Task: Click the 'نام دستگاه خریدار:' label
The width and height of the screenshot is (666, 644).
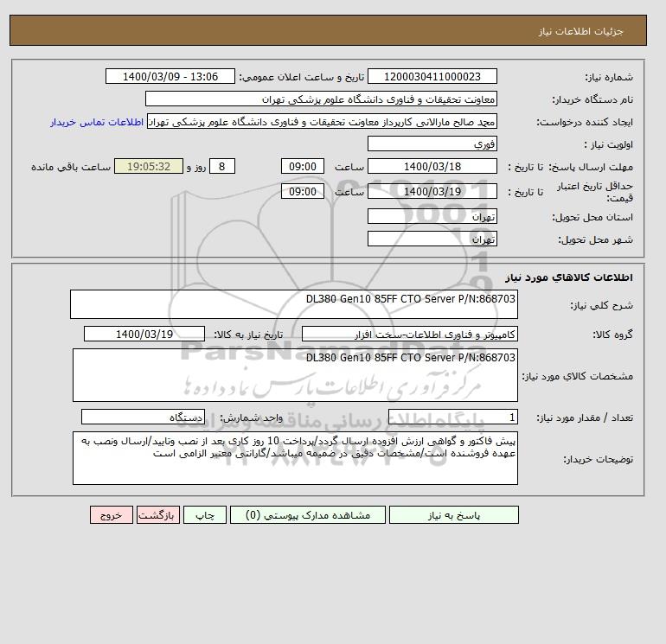Action: (x=592, y=99)
